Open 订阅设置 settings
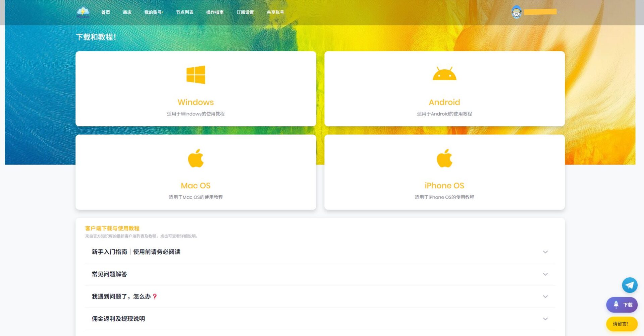644x336 pixels. [246, 12]
